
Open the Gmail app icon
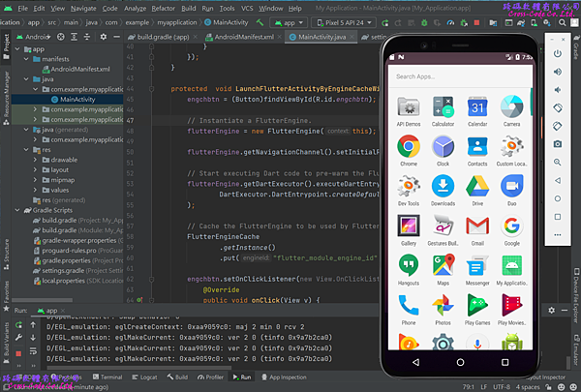coord(476,226)
